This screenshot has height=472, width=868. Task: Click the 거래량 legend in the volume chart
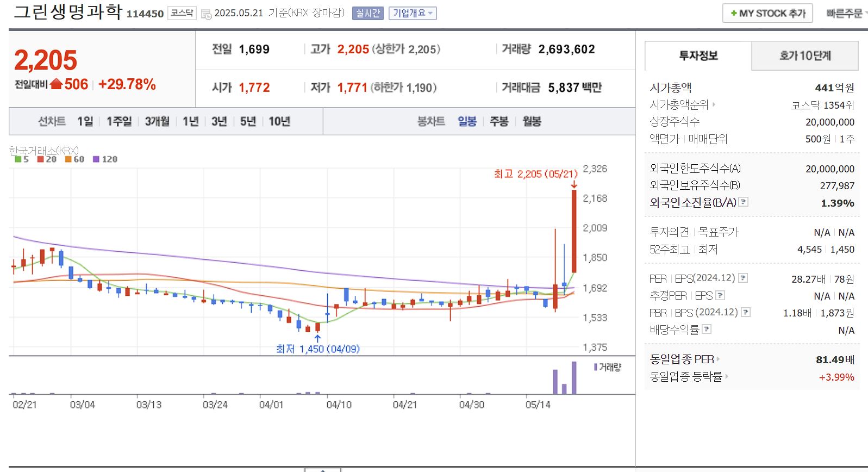608,367
